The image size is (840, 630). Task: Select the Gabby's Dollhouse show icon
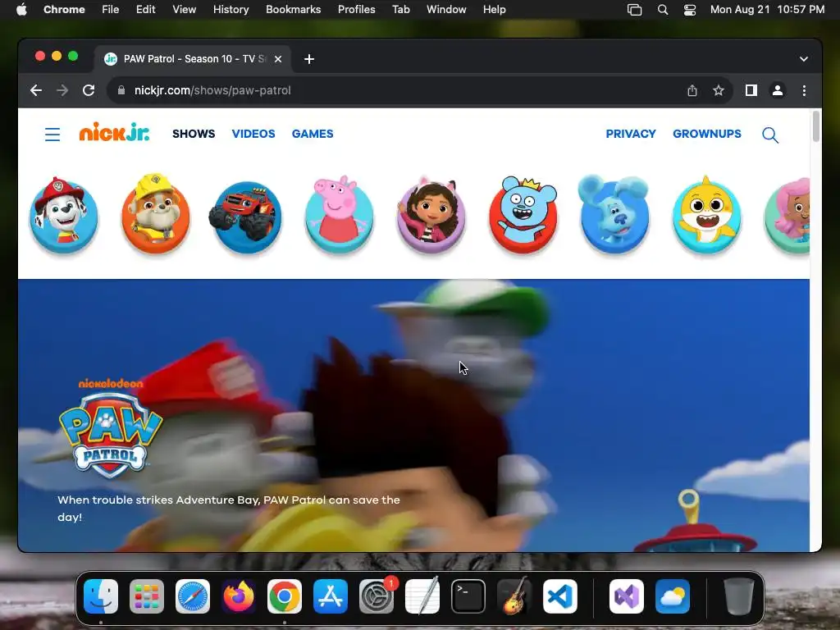point(431,216)
